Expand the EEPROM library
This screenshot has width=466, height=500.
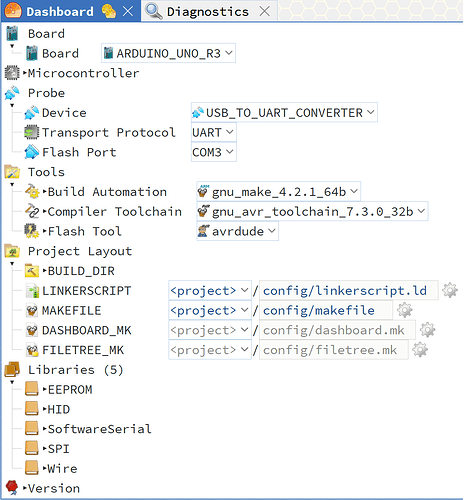pyautogui.click(x=44, y=389)
